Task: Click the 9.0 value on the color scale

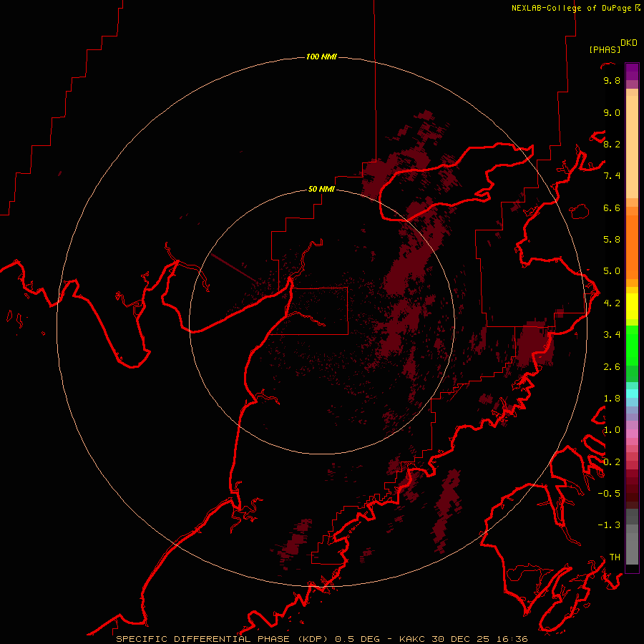Action: pyautogui.click(x=612, y=112)
